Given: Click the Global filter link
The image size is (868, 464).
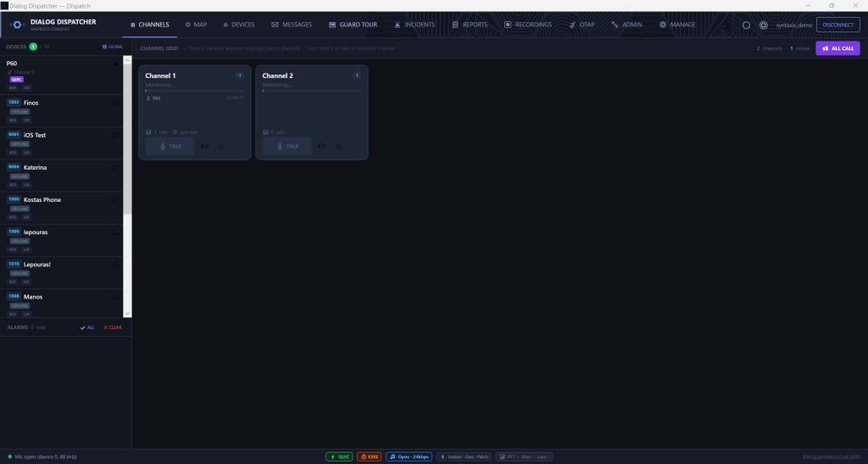Looking at the screenshot, I should (x=113, y=47).
